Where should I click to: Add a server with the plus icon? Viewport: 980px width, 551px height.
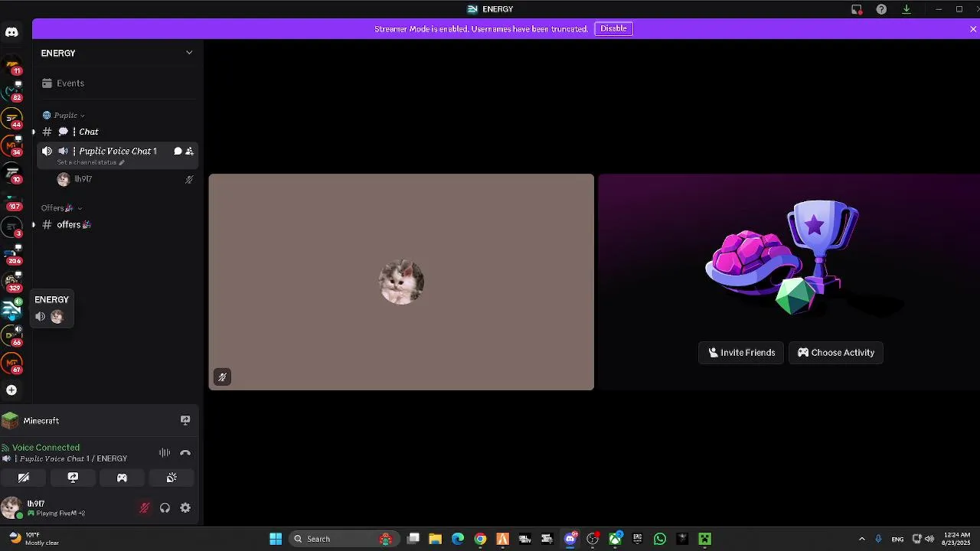11,390
